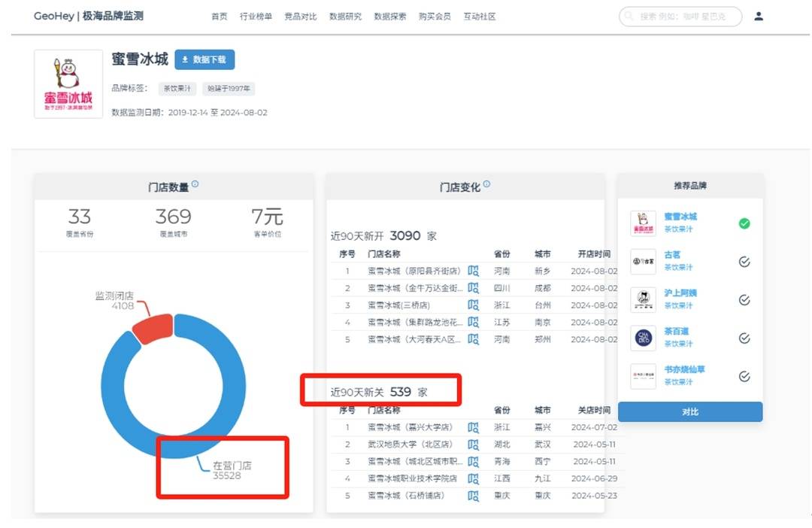Click the 369 city coverage value
Screen dimensions: 812x528
click(174, 217)
